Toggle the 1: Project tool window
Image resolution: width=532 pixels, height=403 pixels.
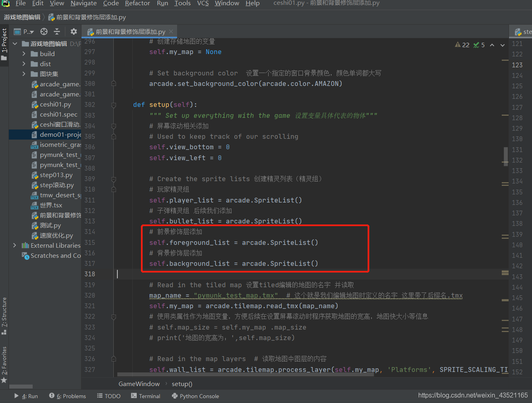(4, 44)
